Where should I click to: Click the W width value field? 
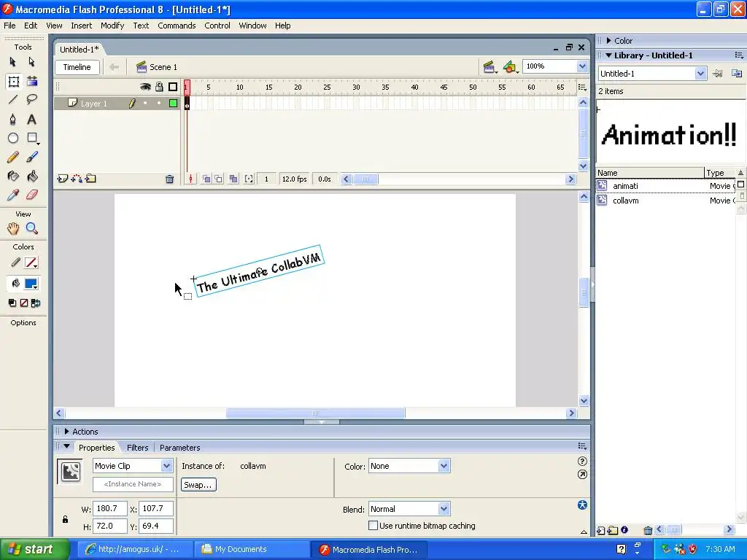tap(110, 508)
